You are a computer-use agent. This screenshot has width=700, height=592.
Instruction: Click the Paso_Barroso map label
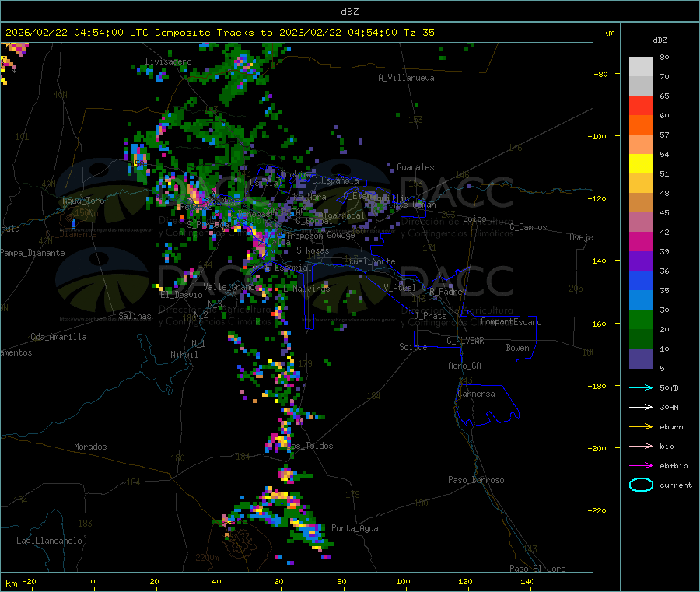(476, 480)
